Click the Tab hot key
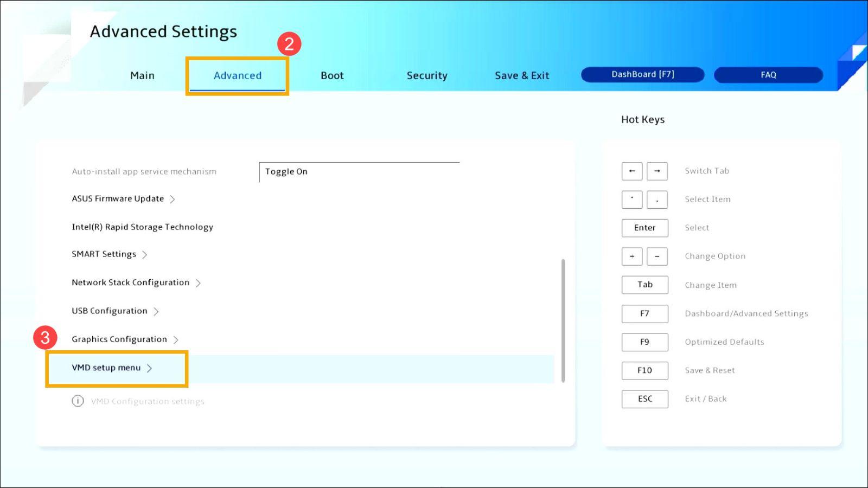The height and width of the screenshot is (488, 868). (x=644, y=285)
